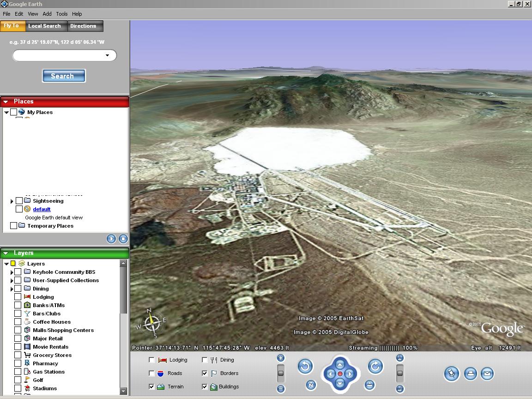Uncheck the Borders checkbox
Viewport: 532px width, 399px height.
point(205,373)
